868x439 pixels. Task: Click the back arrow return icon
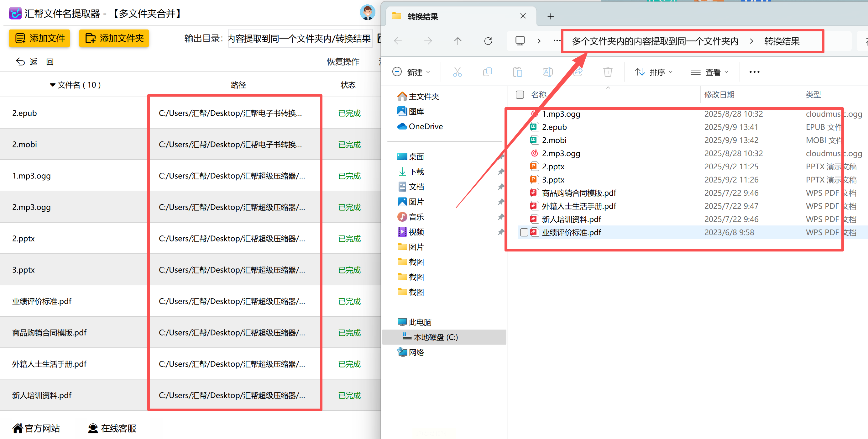[x=21, y=62]
